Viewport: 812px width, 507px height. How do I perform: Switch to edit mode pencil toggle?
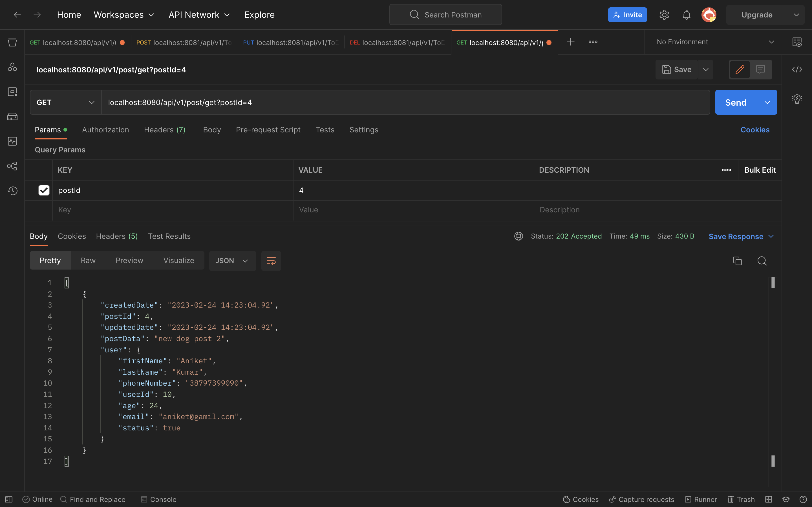(x=740, y=69)
